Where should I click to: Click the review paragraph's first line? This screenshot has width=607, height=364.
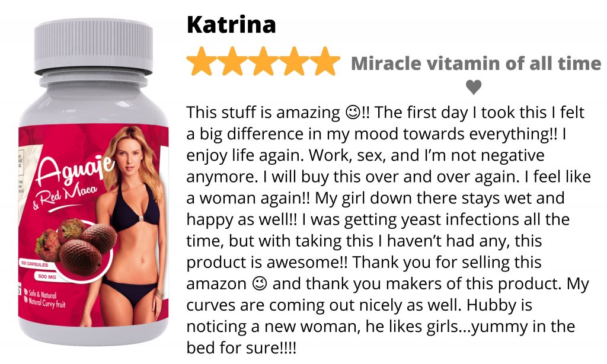(385, 113)
